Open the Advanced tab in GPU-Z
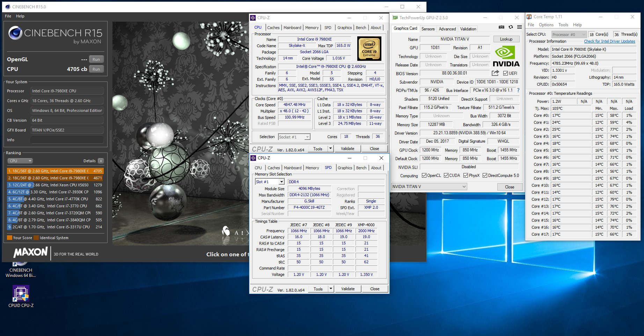Viewport: 644px width, 336px height. tap(447, 29)
